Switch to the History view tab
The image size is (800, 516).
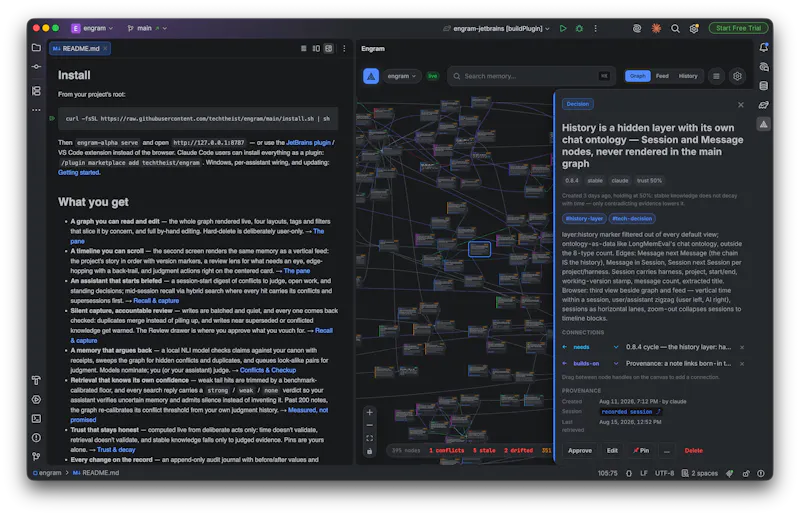pos(688,76)
